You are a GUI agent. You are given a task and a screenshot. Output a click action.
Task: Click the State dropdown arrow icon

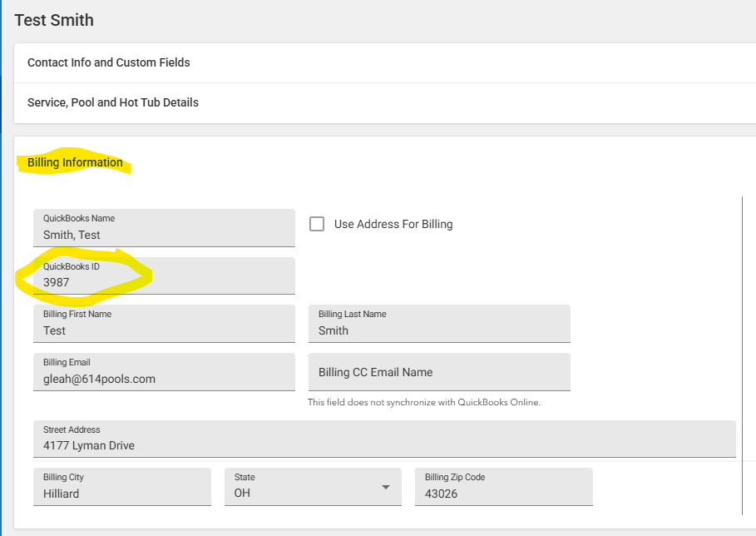(386, 488)
